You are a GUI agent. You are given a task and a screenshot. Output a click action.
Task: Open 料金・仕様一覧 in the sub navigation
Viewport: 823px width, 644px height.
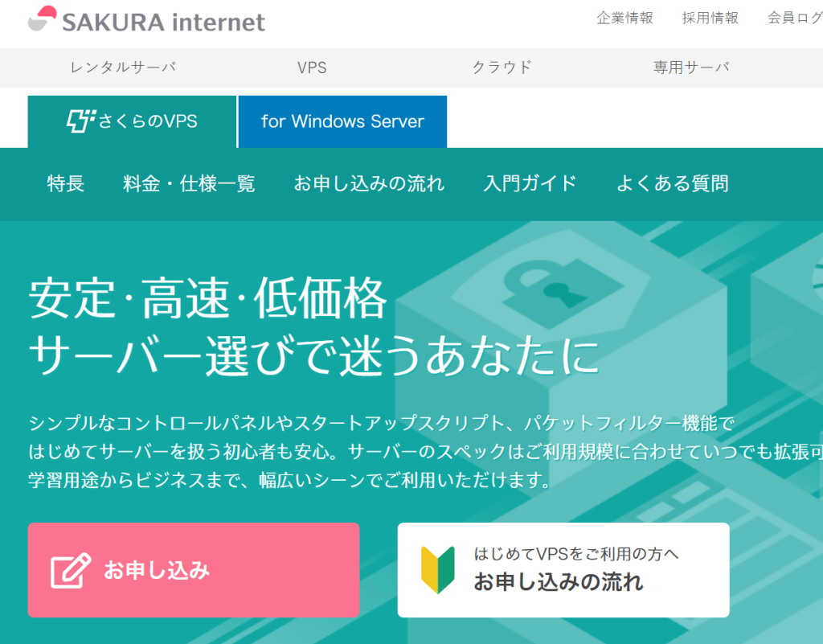coord(189,183)
